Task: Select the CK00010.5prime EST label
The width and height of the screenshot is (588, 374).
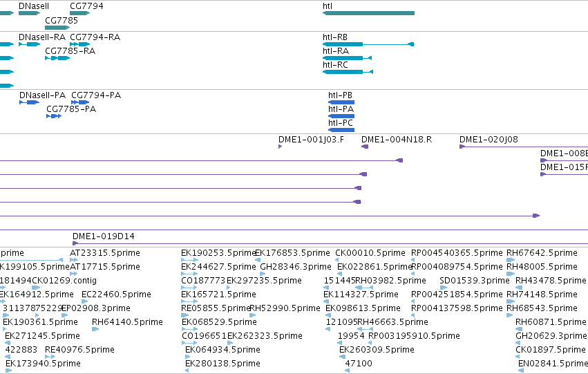Action: (370, 253)
